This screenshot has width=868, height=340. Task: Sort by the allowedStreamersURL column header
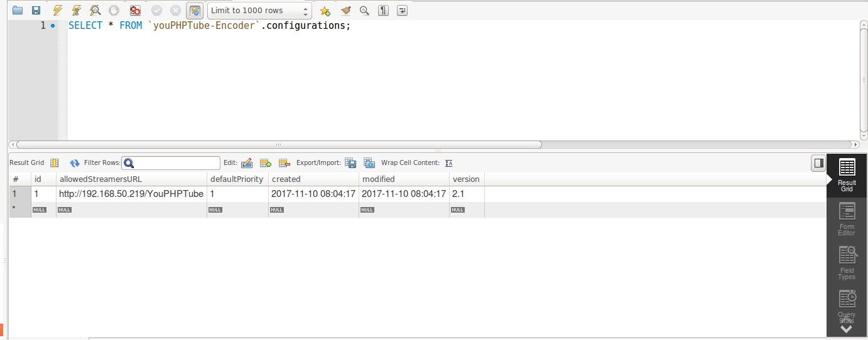click(x=131, y=179)
